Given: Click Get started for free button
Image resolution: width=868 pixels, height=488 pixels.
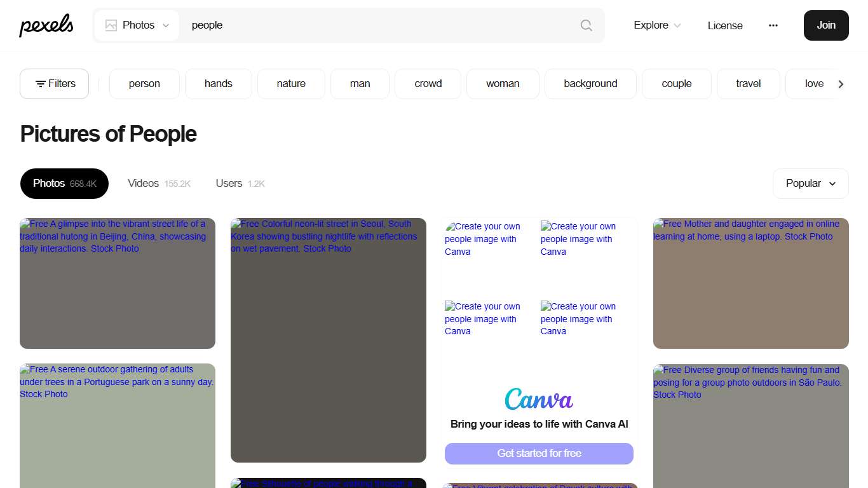Looking at the screenshot, I should point(539,454).
